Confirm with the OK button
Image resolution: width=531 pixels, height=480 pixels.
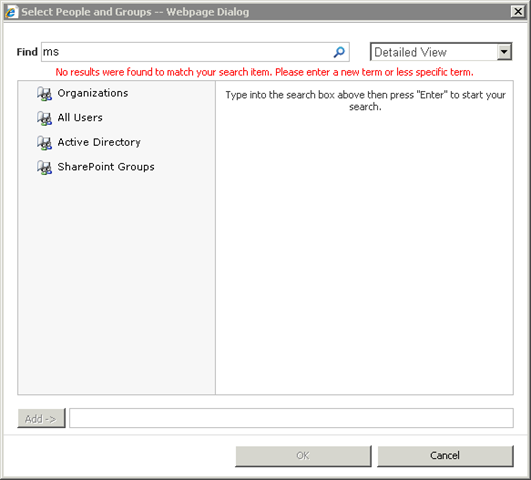[303, 456]
